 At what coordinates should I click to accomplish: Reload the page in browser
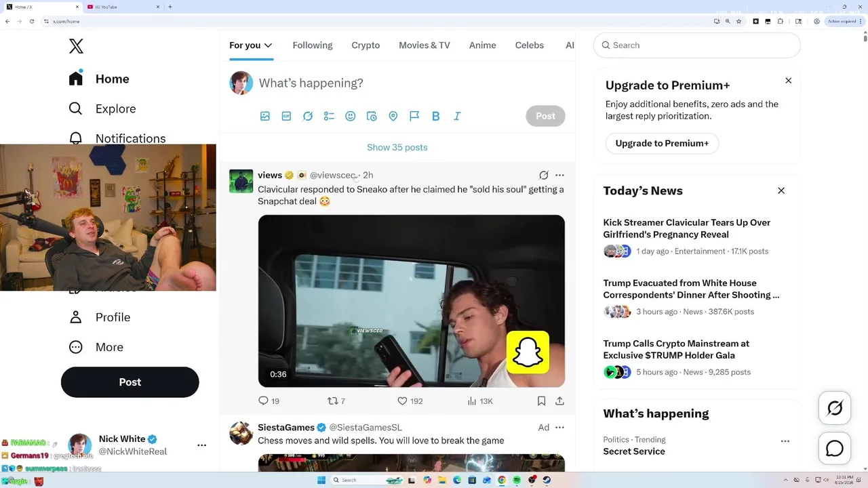[31, 21]
